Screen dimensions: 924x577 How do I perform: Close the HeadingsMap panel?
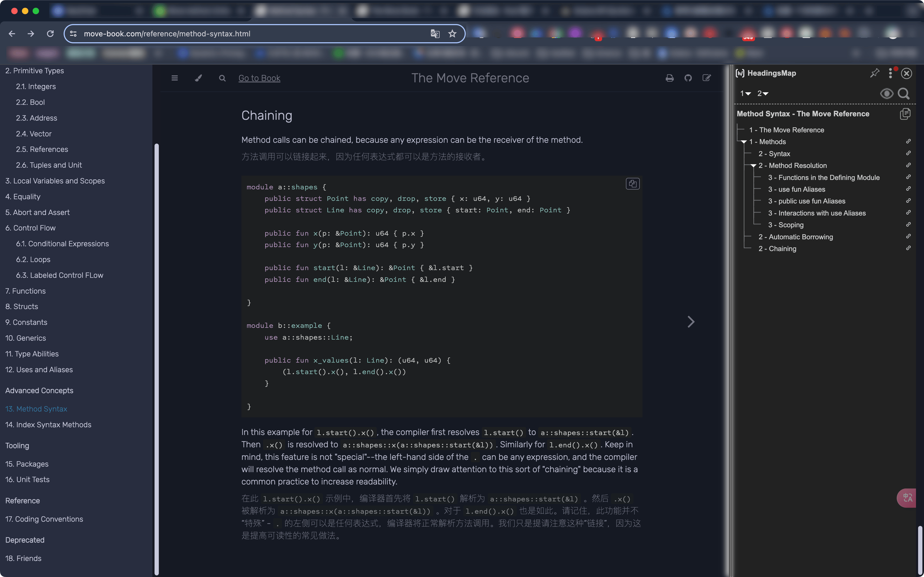[x=906, y=73]
